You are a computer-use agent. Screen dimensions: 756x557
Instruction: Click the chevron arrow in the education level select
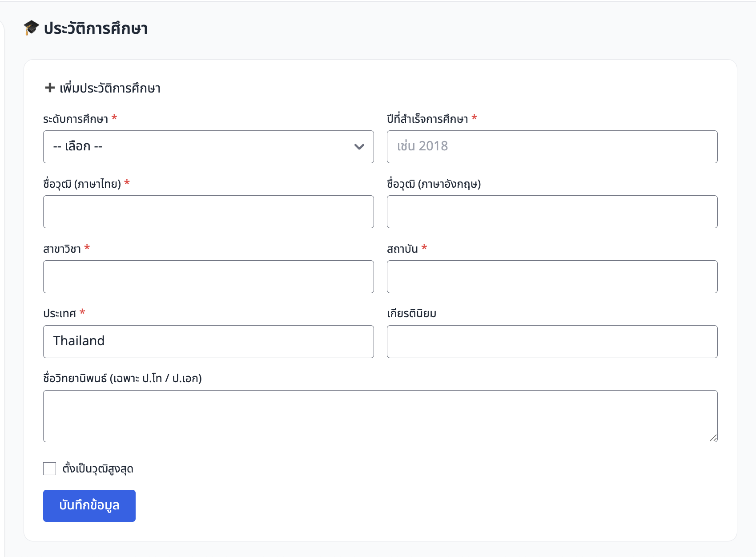click(359, 147)
